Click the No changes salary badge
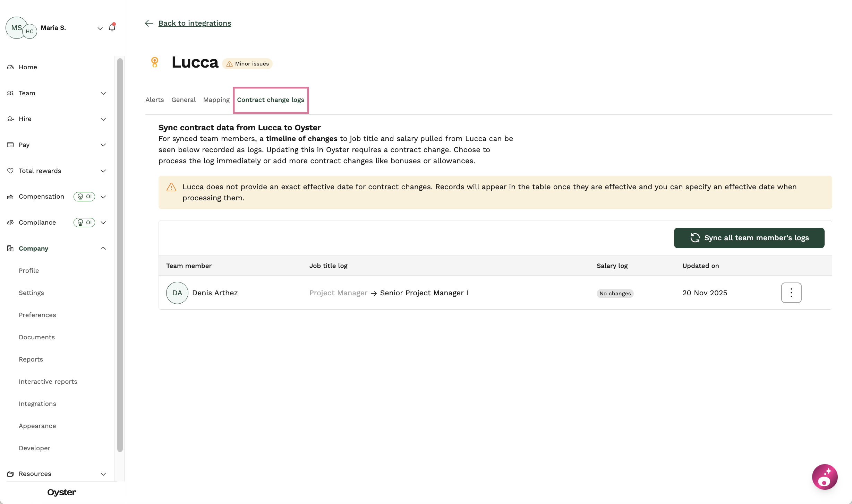This screenshot has width=852, height=504. [x=615, y=294]
